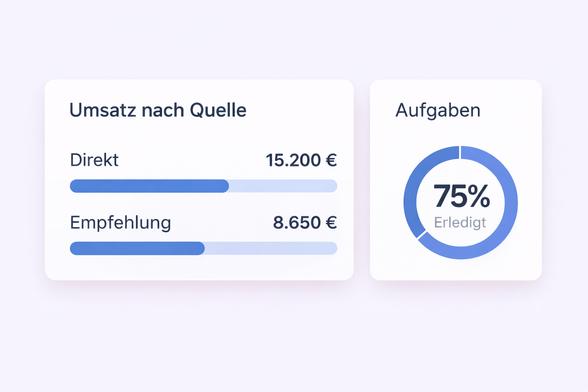Click the filled portion of the Direkt bar
Screen dimensions: 588x392
[149, 186]
